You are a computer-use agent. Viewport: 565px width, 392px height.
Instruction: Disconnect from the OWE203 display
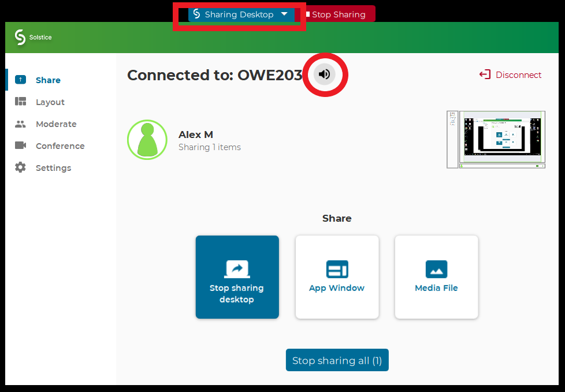click(510, 75)
